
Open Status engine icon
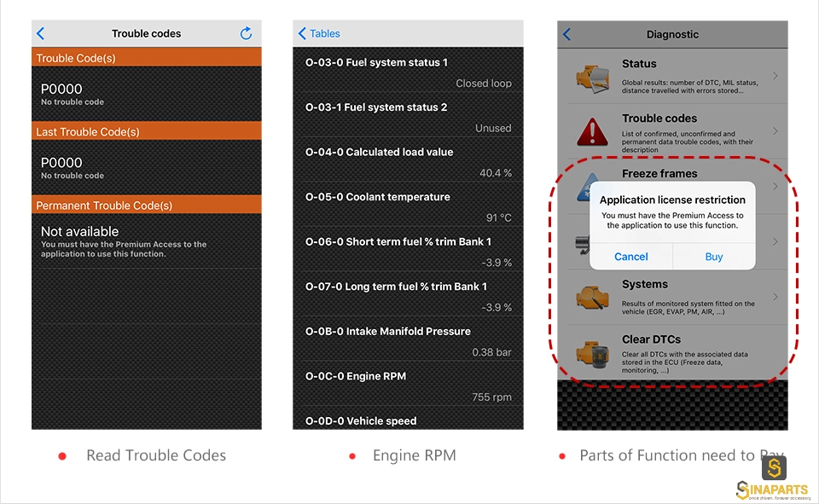[x=593, y=79]
